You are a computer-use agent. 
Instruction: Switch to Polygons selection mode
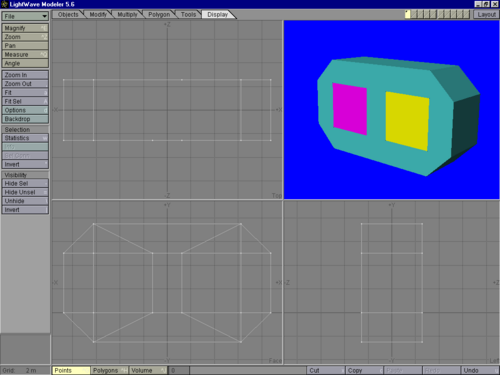point(110,370)
